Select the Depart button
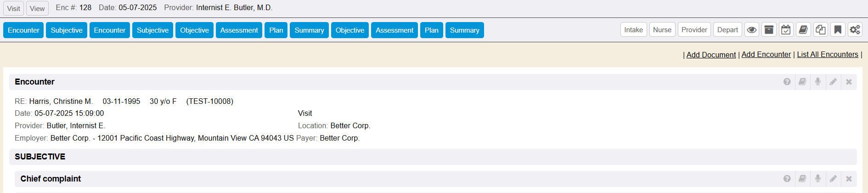Screen dimensions: 868x193 pos(727,30)
